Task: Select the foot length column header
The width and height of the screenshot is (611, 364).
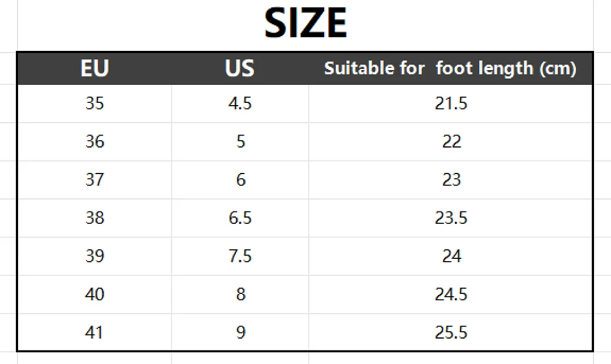Action: point(450,68)
